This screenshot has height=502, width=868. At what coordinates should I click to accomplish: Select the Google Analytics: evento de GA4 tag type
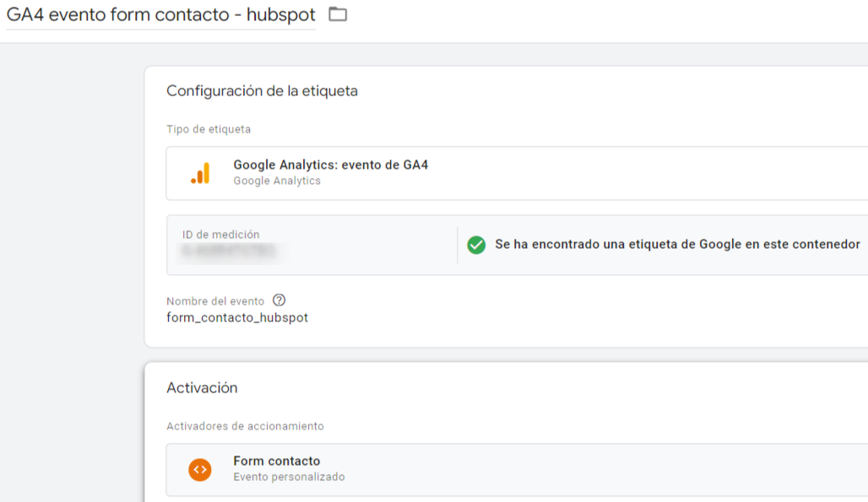tap(330, 165)
